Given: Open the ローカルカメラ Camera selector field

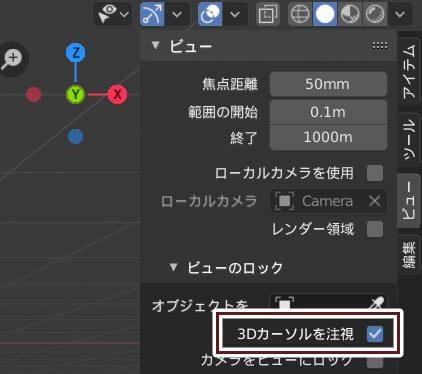Looking at the screenshot, I should pos(328,201).
